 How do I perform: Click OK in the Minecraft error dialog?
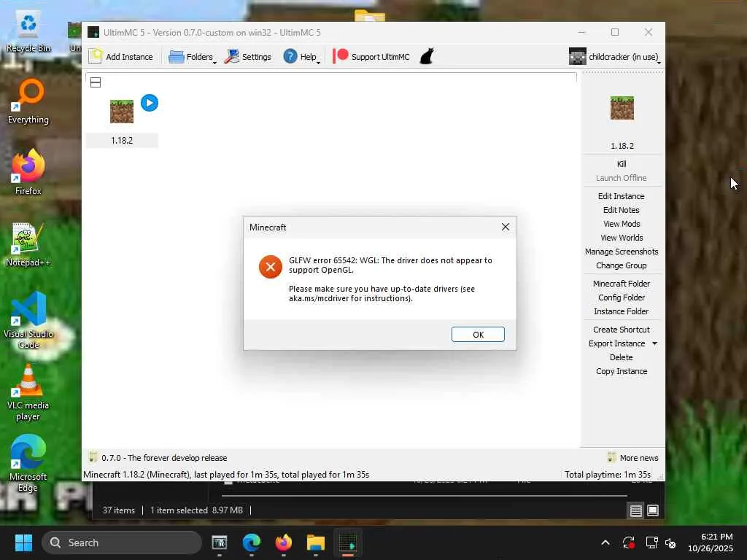pyautogui.click(x=478, y=334)
